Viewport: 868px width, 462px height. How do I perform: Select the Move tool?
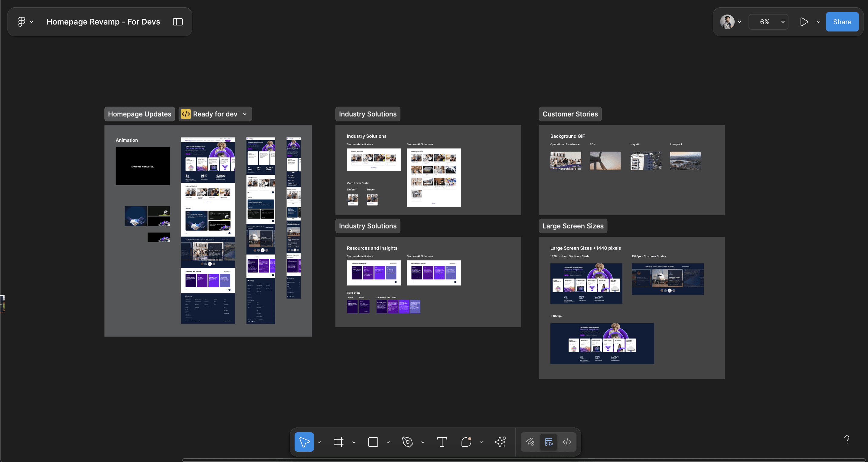[x=304, y=442]
